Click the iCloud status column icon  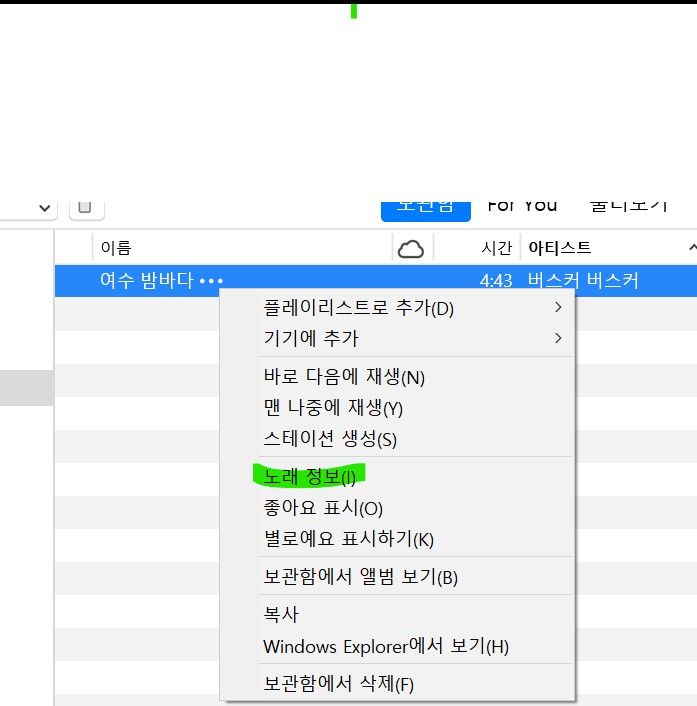(411, 249)
